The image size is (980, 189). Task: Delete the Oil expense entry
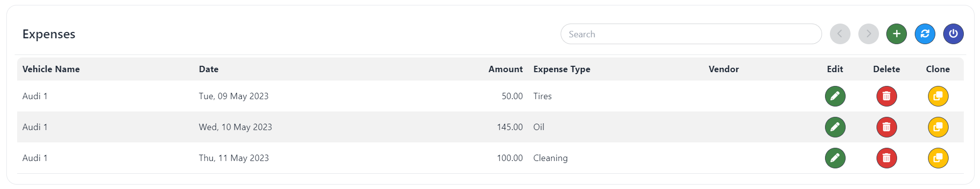(886, 127)
